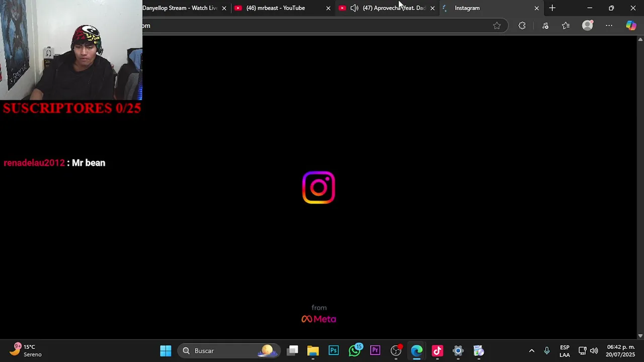The height and width of the screenshot is (362, 644).
Task: Open the last taskbar app with disc icon
Action: 478,350
